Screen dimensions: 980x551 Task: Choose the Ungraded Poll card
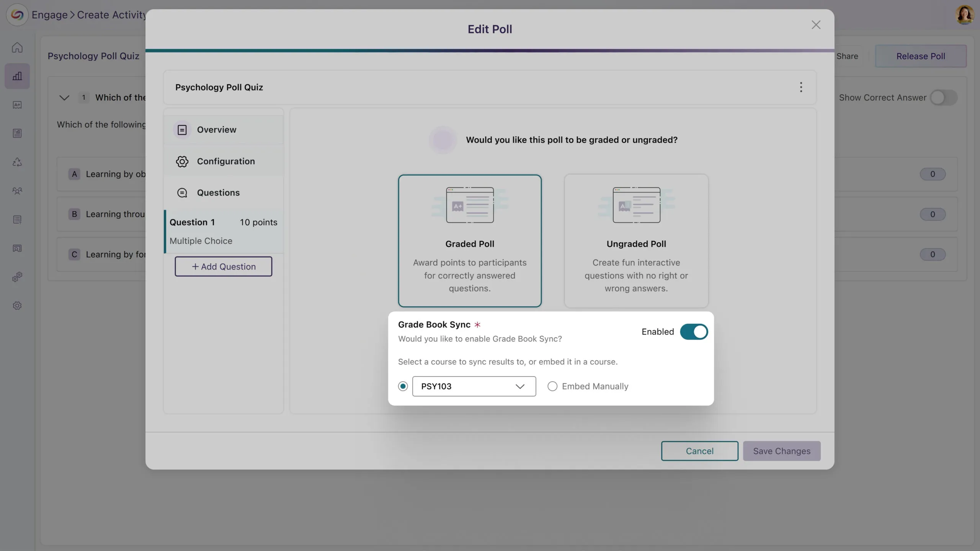coord(636,241)
